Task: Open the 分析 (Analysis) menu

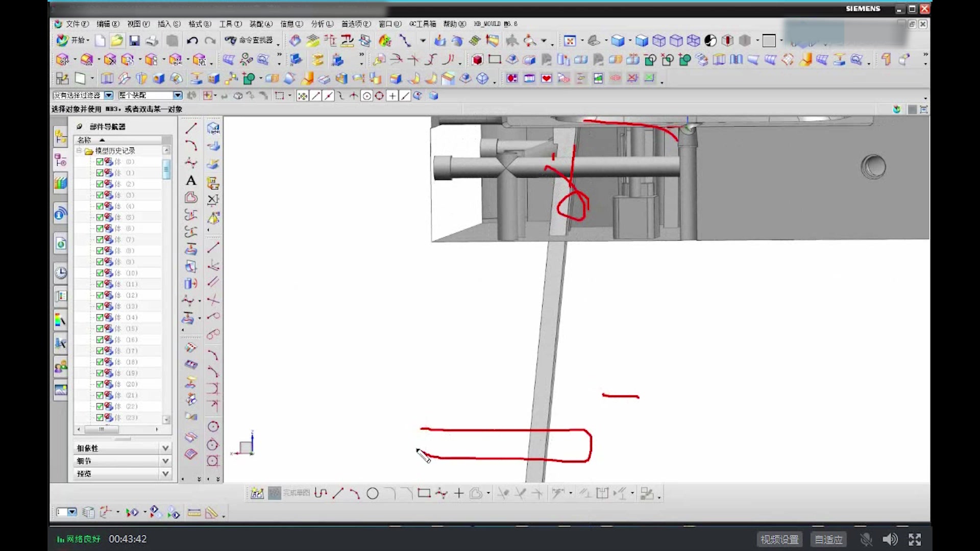Action: pos(322,24)
